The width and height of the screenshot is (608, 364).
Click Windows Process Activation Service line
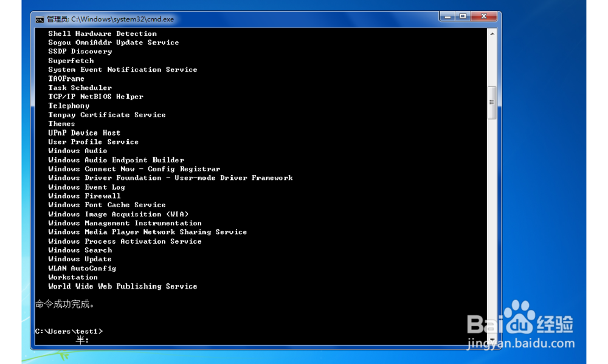125,241
